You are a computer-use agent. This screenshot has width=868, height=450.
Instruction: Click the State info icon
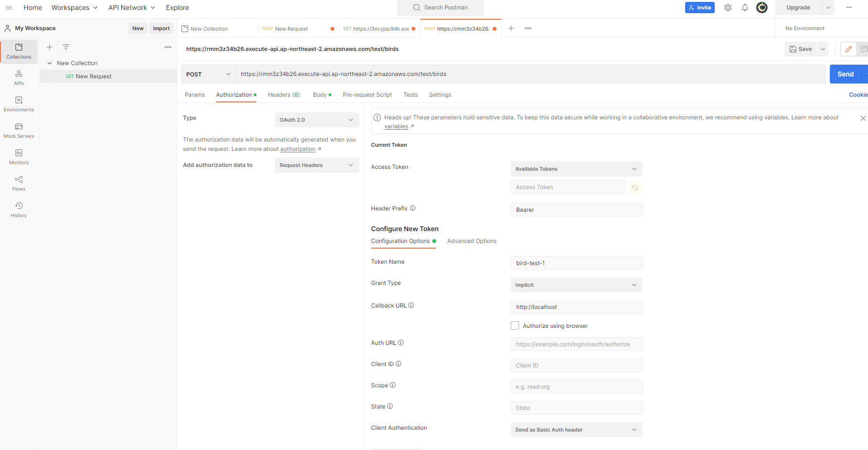point(390,406)
